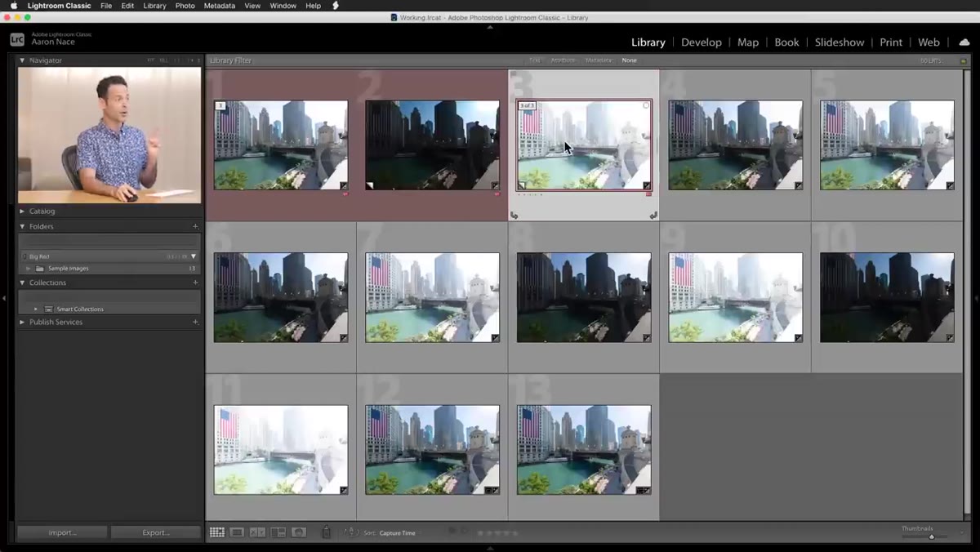This screenshot has width=980, height=552.
Task: Click the Export button
Action: tap(156, 532)
